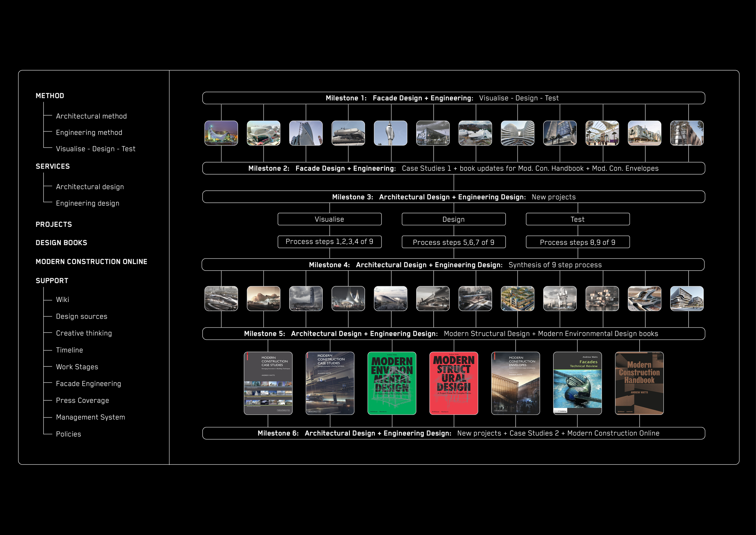Screen dimensions: 756x535
Task: Open Engineering design under Services
Action: tap(88, 203)
